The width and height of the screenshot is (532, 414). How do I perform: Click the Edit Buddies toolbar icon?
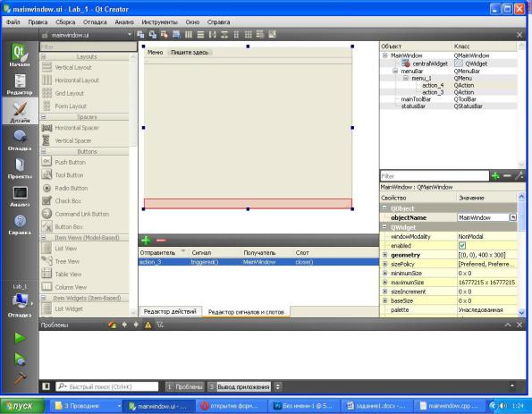coord(165,35)
